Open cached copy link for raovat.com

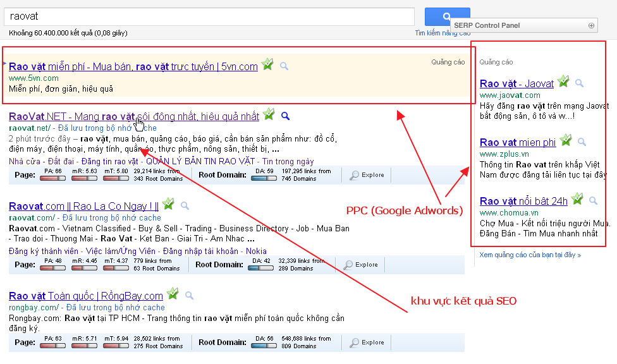coord(112,218)
